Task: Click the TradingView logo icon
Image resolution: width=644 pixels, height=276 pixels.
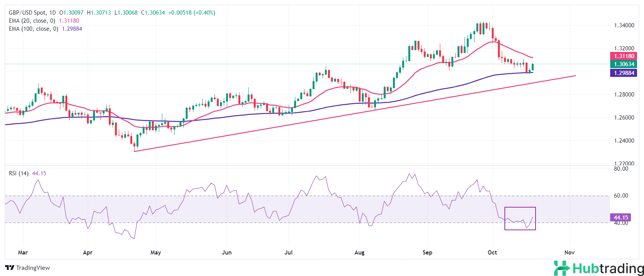Action: tap(10, 268)
